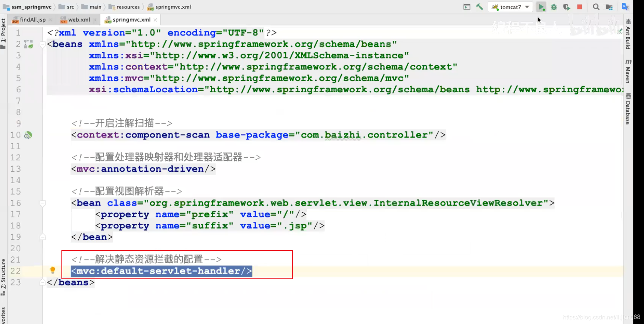Click the closing </beans> tag
Viewport: 644px width, 324px height.
tap(71, 282)
